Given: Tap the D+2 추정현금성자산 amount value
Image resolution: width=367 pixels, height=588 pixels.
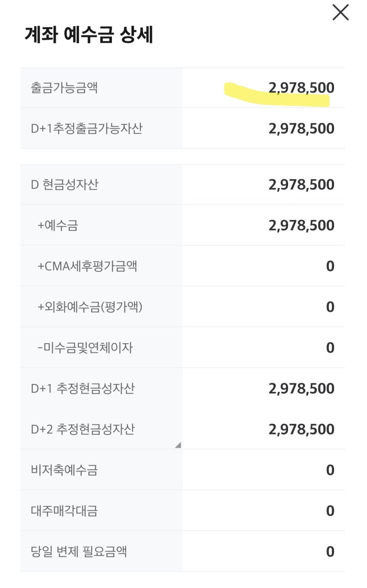Looking at the screenshot, I should 301,429.
